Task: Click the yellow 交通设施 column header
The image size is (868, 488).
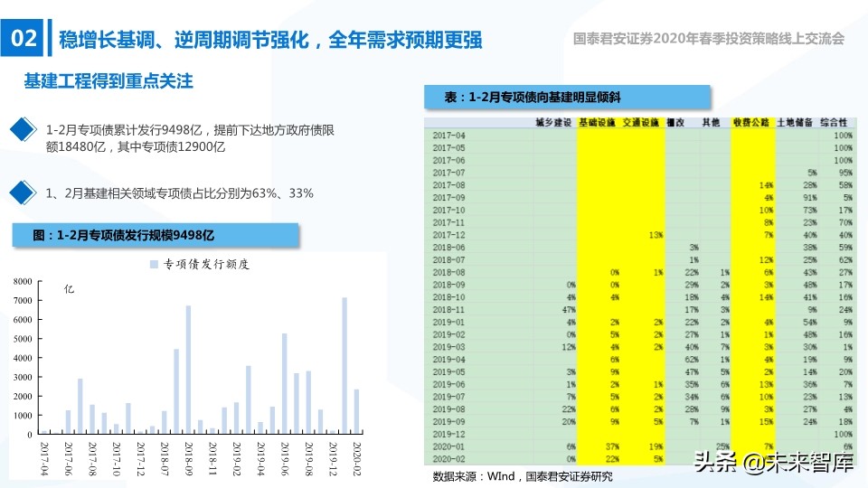Action: 641,122
